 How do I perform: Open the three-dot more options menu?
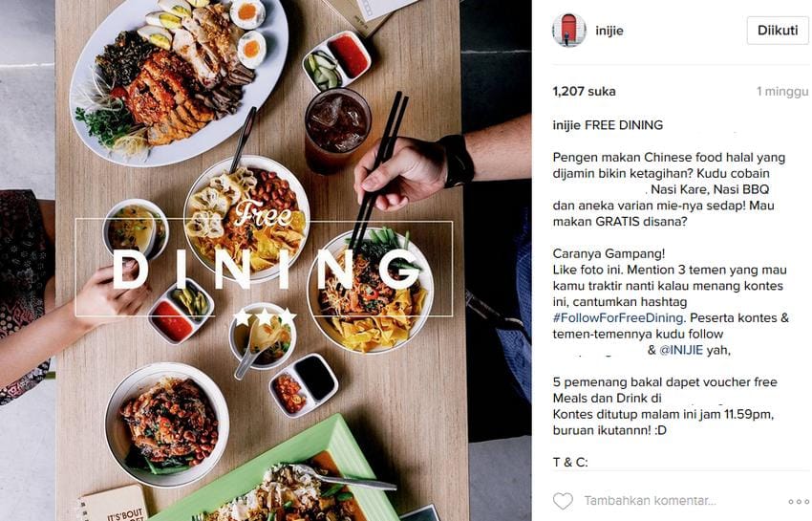799,501
